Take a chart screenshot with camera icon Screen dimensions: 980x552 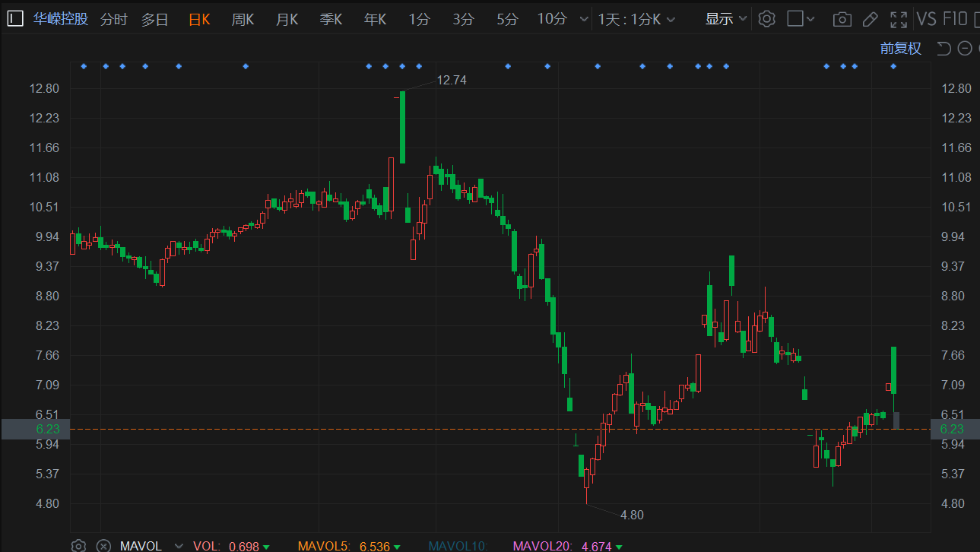tap(842, 20)
